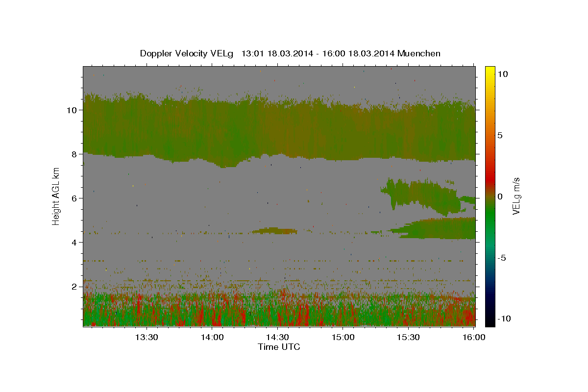
Task: Click the 16:00 time tick label
Action: [473, 337]
